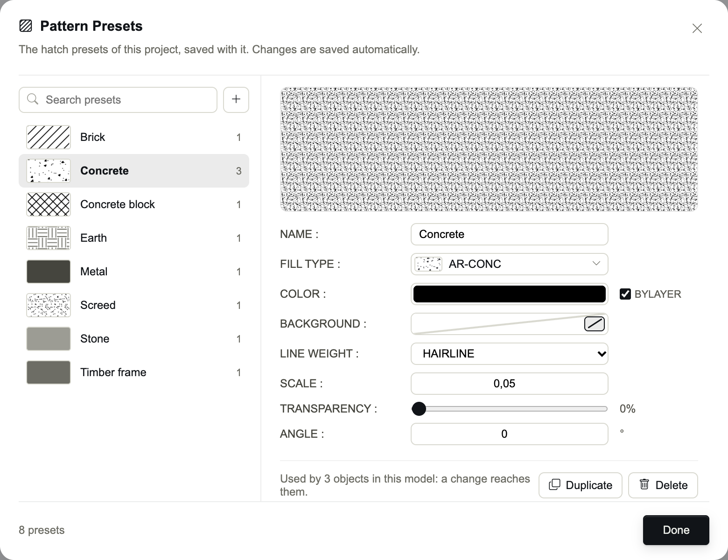Viewport: 728px width, 560px height.
Task: Click the Angle input field
Action: [510, 434]
